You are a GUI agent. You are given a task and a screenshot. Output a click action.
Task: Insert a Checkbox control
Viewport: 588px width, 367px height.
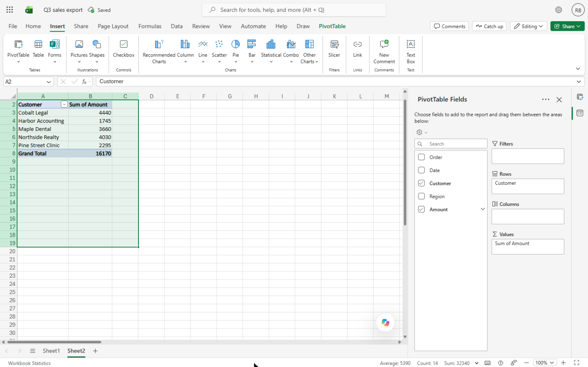point(124,49)
